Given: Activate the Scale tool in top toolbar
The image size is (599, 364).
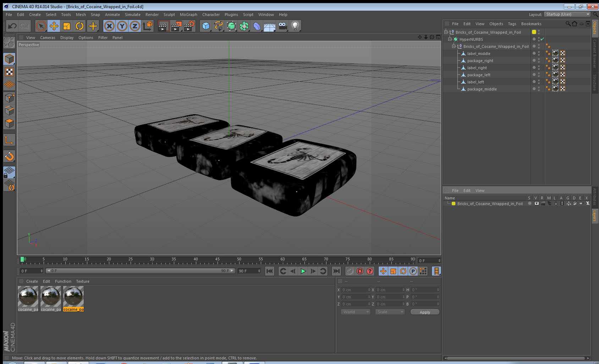Looking at the screenshot, I should click(x=67, y=26).
